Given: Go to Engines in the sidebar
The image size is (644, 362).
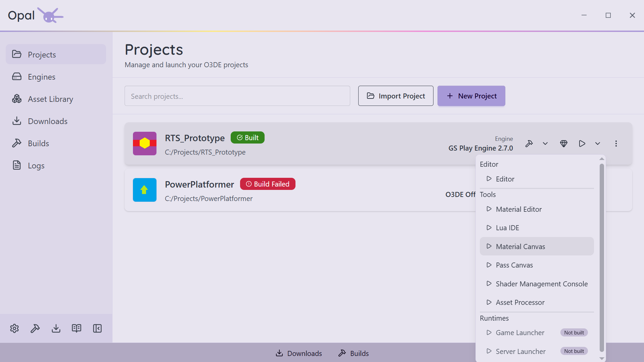Looking at the screenshot, I should point(56,77).
